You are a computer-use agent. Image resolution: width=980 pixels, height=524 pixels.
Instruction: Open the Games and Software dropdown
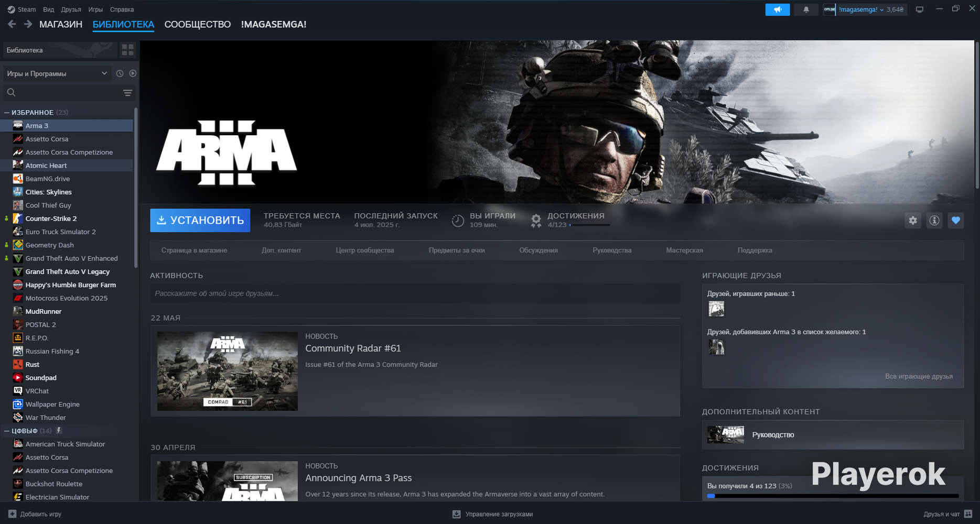[x=57, y=73]
